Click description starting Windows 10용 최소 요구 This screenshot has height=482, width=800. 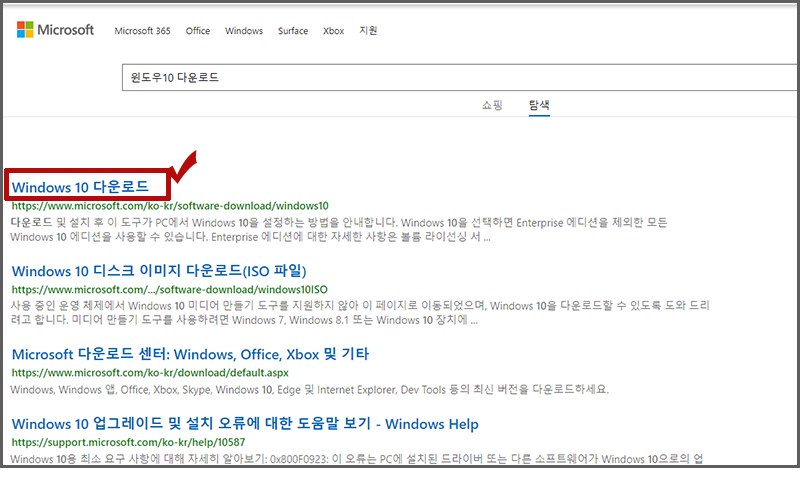point(356,459)
